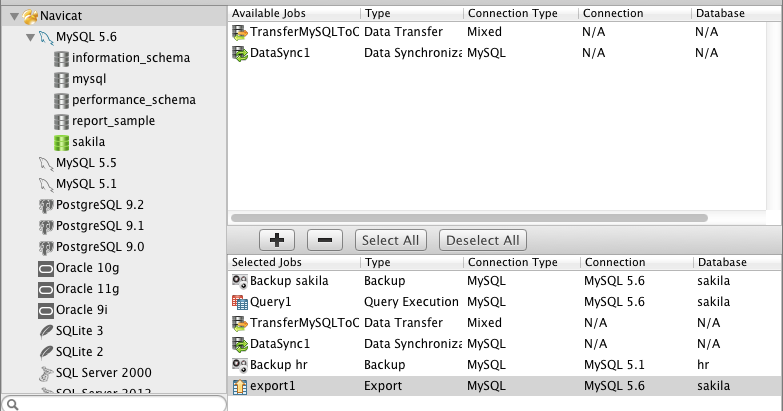Select the Oracle 11g connection label
Image resolution: width=783 pixels, height=411 pixels.
tap(87, 289)
